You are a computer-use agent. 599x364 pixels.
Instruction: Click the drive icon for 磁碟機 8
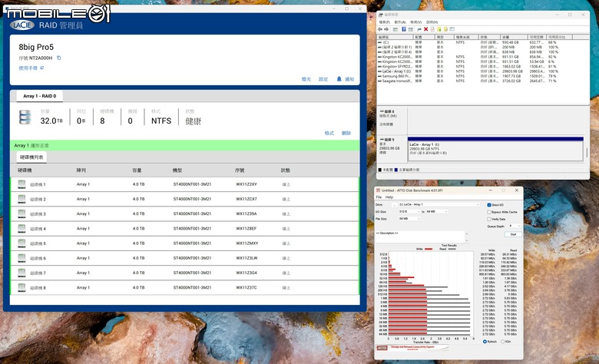[x=22, y=288]
